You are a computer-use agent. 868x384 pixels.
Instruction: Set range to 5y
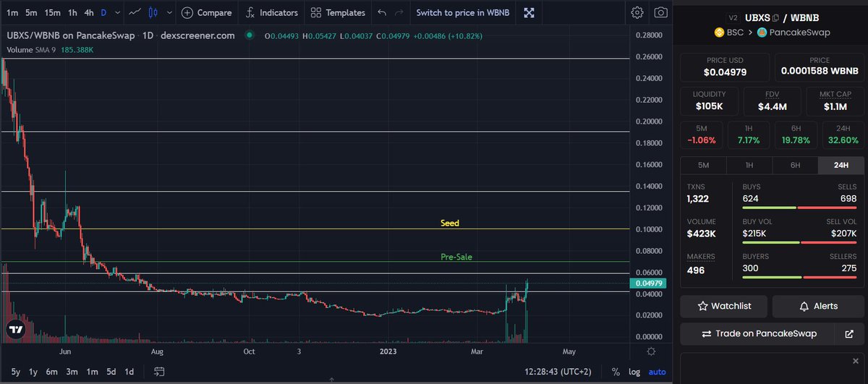click(16, 372)
